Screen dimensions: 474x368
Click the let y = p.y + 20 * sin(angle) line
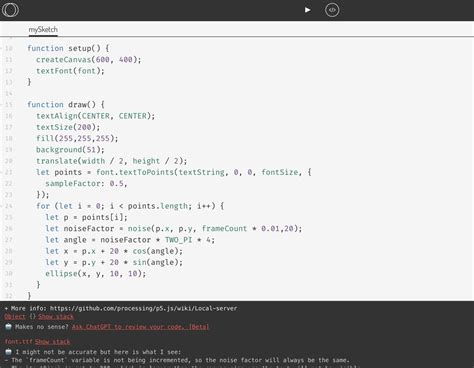[x=114, y=262]
